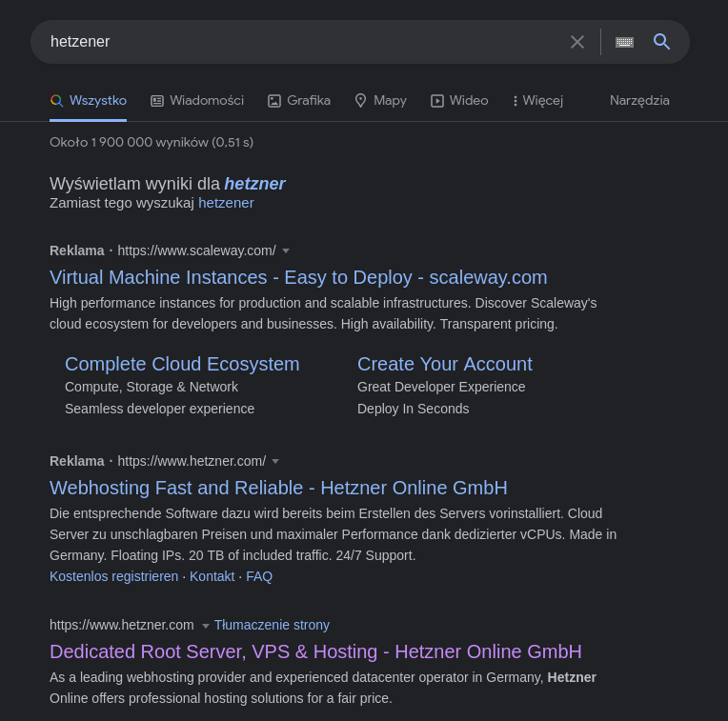Open Webhosting Fast and Reliable ad link
The width and height of the screenshot is (728, 721).
tap(278, 488)
